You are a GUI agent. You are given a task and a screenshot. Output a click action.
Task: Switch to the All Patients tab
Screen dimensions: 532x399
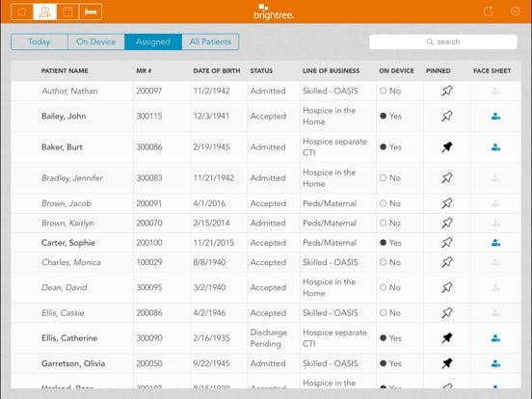coord(210,41)
